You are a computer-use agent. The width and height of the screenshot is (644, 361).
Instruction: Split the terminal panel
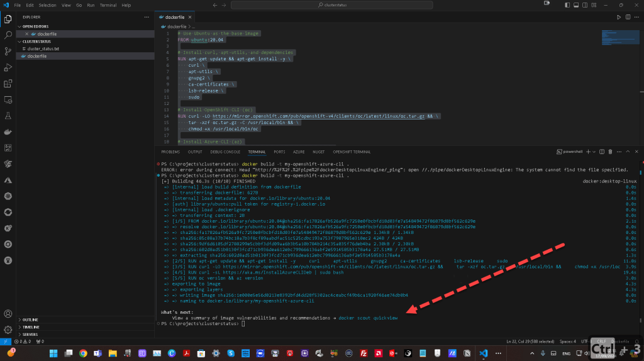(x=602, y=152)
